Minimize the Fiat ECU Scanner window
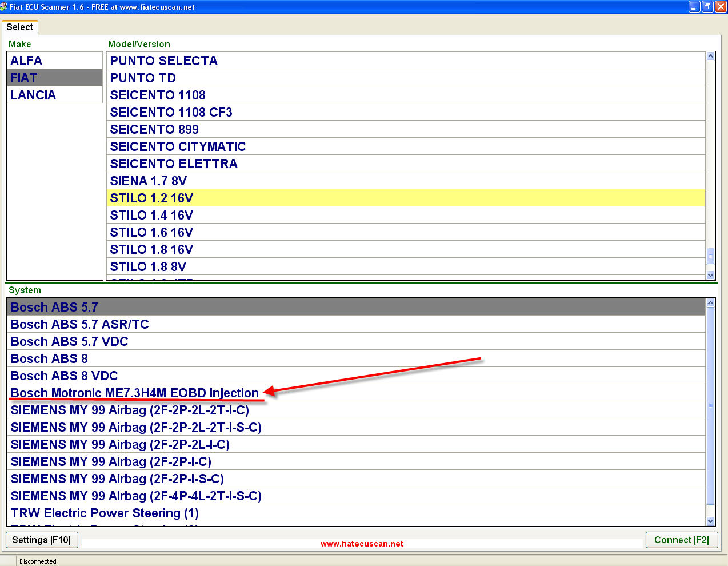 click(694, 7)
